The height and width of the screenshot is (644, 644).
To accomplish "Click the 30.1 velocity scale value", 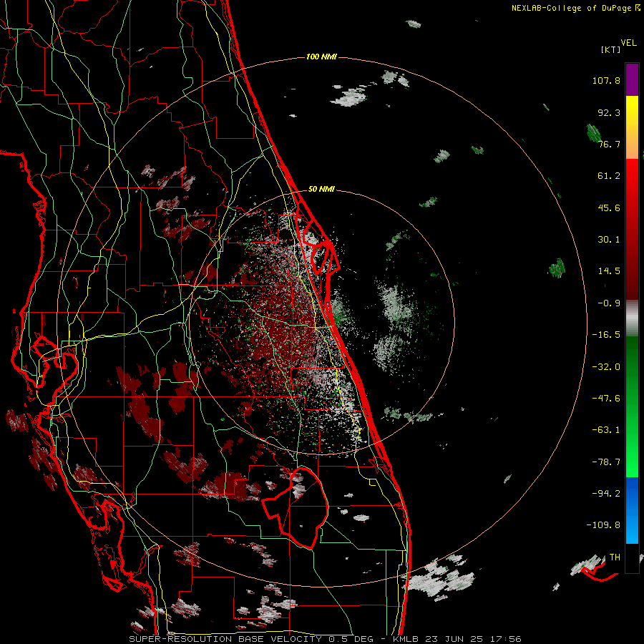I will 609,240.
